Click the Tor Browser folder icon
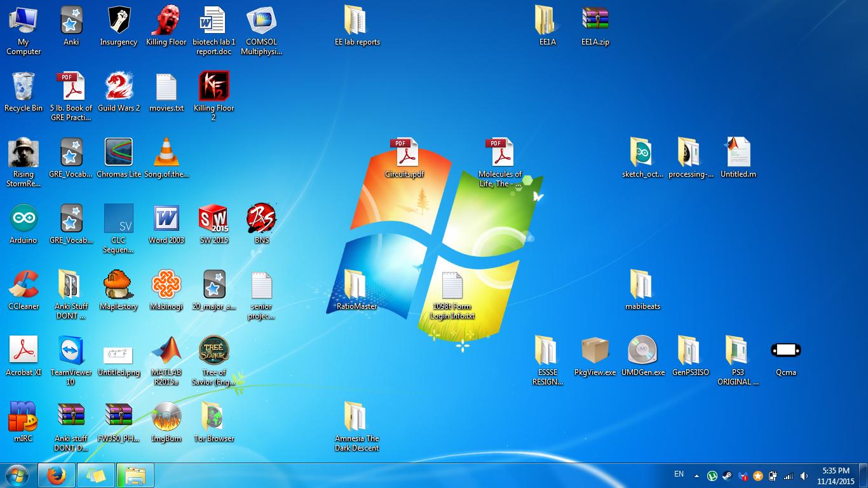868x488 pixels. point(214,417)
